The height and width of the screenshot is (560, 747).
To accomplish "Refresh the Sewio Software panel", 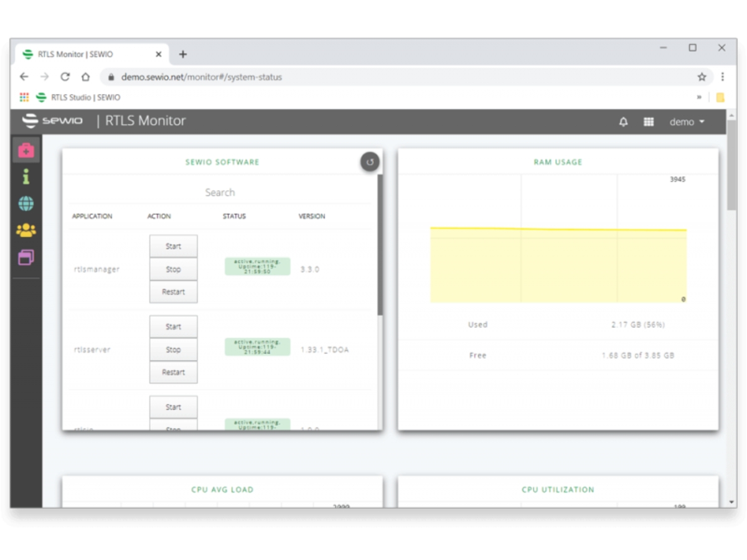I will [x=370, y=162].
